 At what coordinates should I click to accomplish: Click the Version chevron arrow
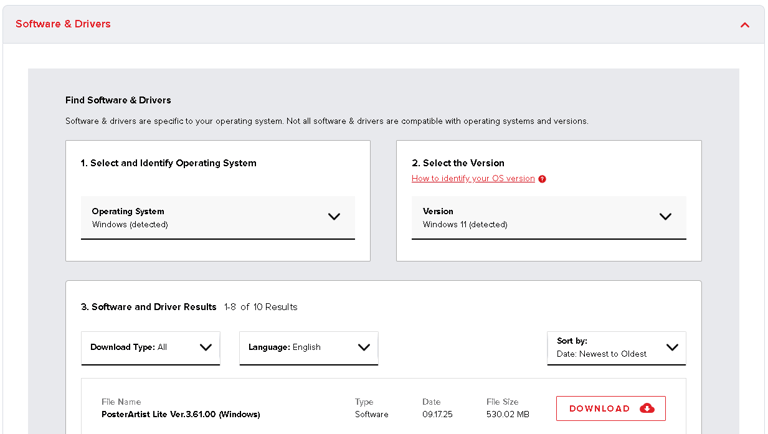pos(665,217)
